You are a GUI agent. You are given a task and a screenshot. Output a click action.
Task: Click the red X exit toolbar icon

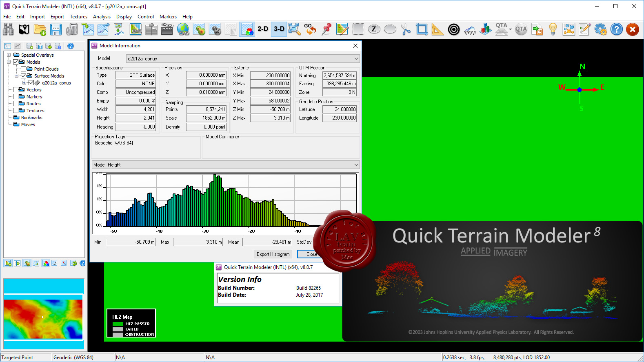pos(633,29)
